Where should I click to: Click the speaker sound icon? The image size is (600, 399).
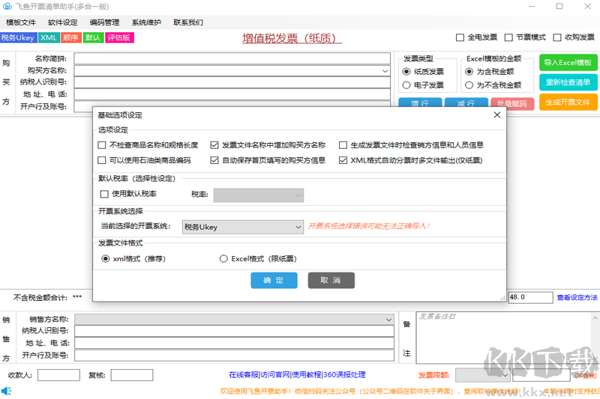pos(6,391)
